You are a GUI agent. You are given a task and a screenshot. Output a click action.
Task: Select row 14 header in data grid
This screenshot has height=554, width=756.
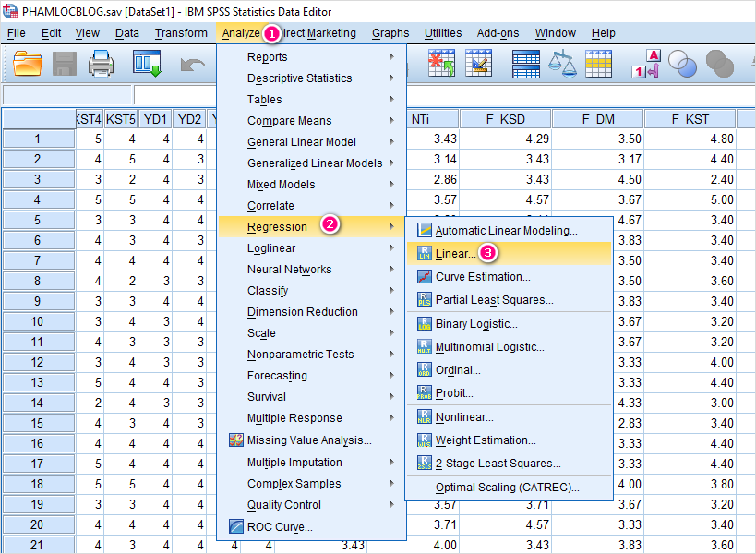coord(37,403)
